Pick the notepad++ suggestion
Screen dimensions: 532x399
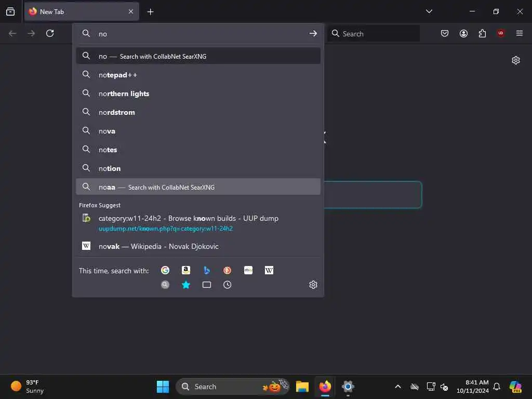click(198, 75)
